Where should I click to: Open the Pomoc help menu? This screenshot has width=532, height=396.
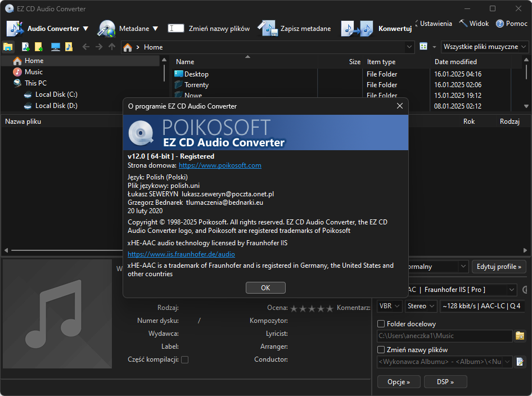512,24
